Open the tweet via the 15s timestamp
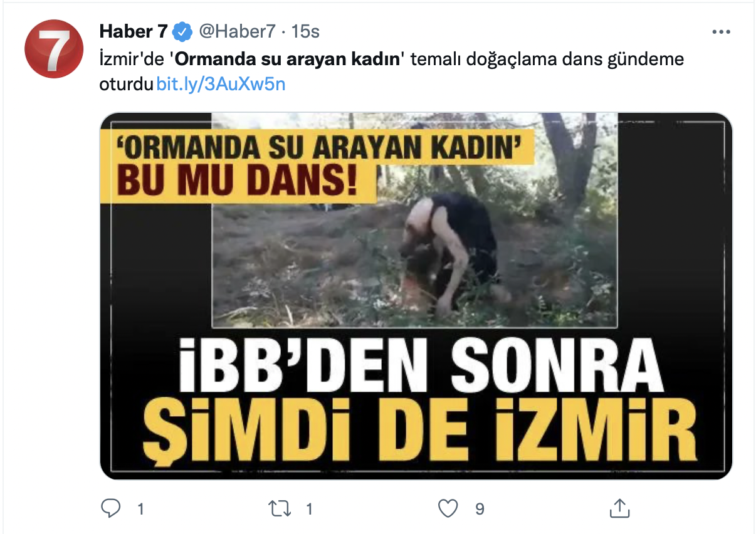 click(306, 31)
